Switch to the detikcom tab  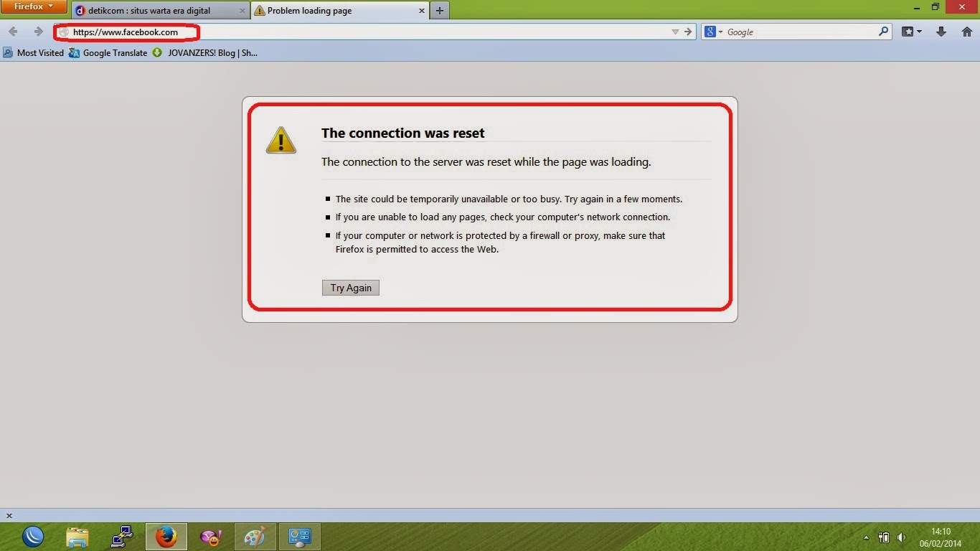tap(161, 11)
